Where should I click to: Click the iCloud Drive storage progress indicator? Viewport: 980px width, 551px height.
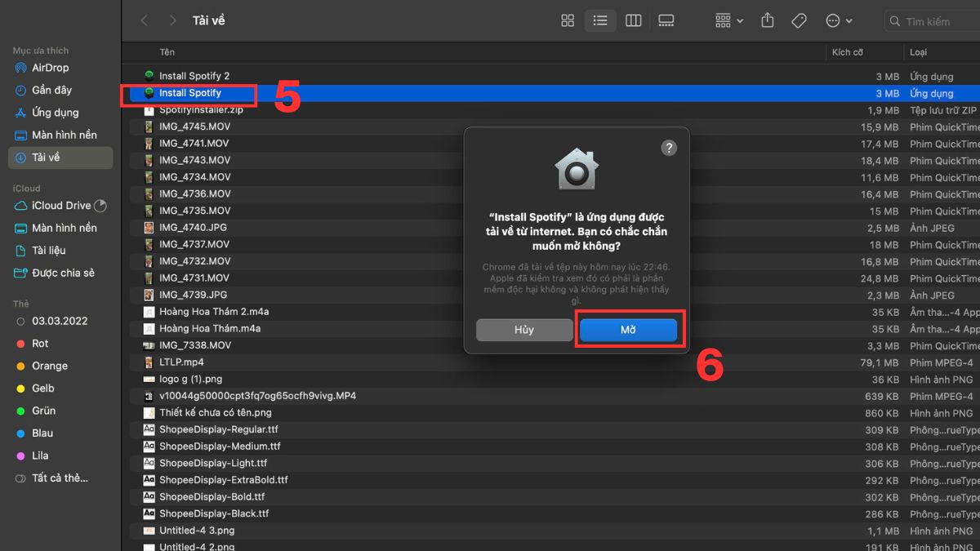100,206
